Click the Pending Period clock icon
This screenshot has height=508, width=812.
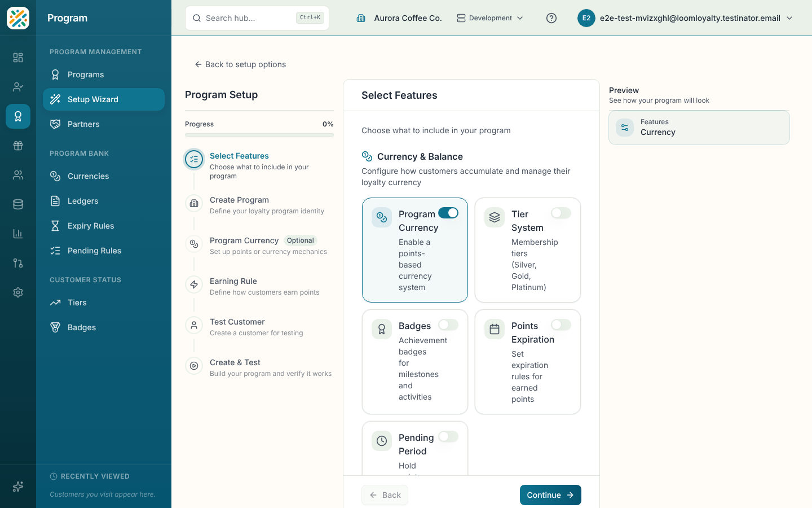(382, 441)
